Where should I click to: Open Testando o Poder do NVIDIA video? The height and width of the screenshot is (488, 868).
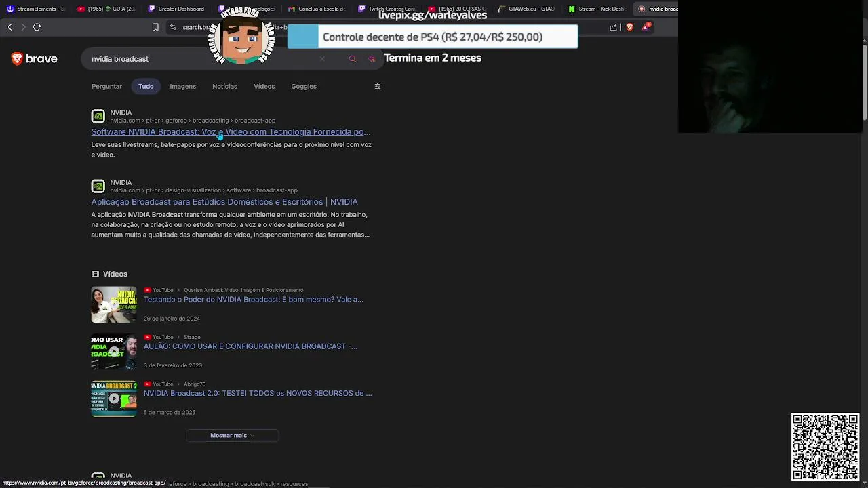tap(254, 299)
